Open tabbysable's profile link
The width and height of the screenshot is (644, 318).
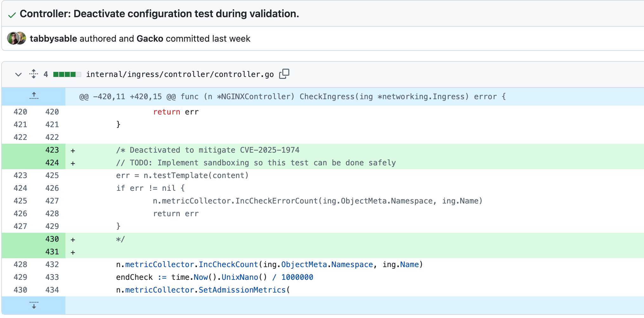tap(53, 38)
